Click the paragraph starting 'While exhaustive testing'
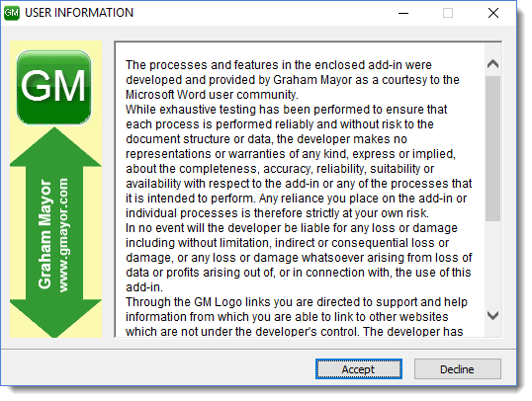The width and height of the screenshot is (532, 401). (x=299, y=161)
